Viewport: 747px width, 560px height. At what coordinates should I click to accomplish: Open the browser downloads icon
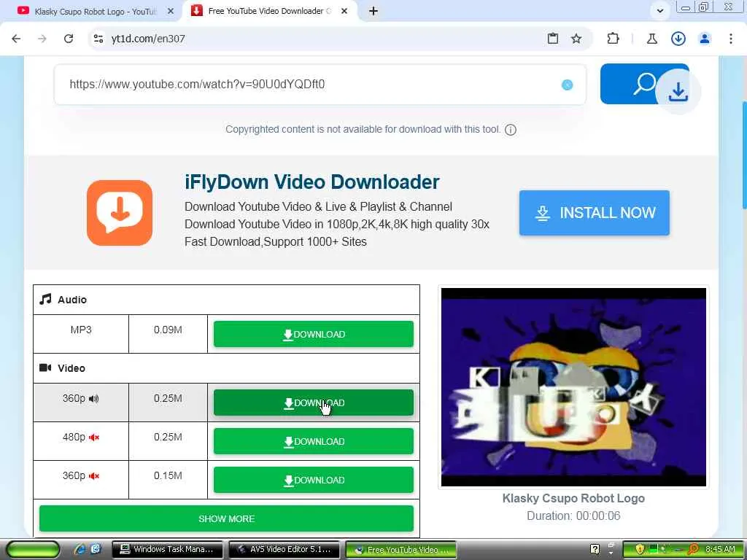point(678,39)
